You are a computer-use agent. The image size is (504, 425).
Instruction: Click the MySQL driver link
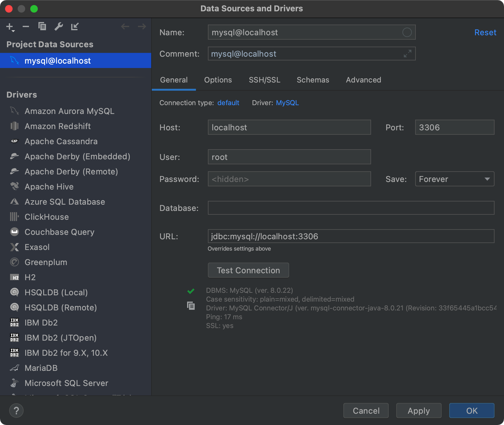click(287, 103)
